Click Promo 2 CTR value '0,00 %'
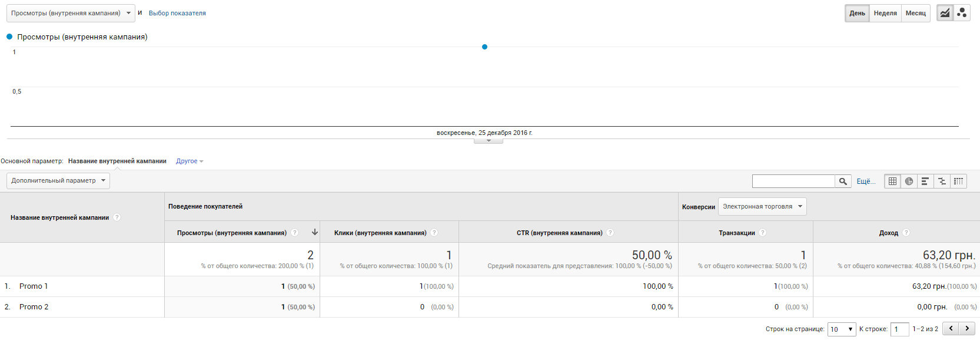 coord(662,307)
